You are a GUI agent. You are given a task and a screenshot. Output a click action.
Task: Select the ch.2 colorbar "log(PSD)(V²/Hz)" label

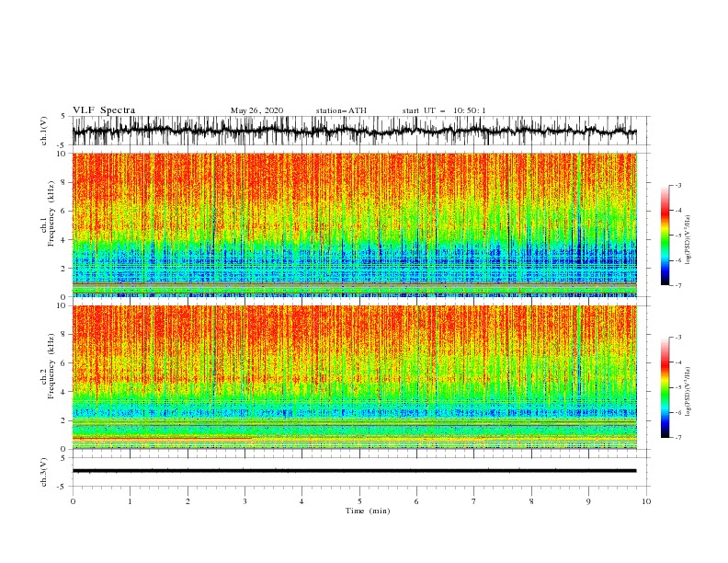(x=688, y=392)
